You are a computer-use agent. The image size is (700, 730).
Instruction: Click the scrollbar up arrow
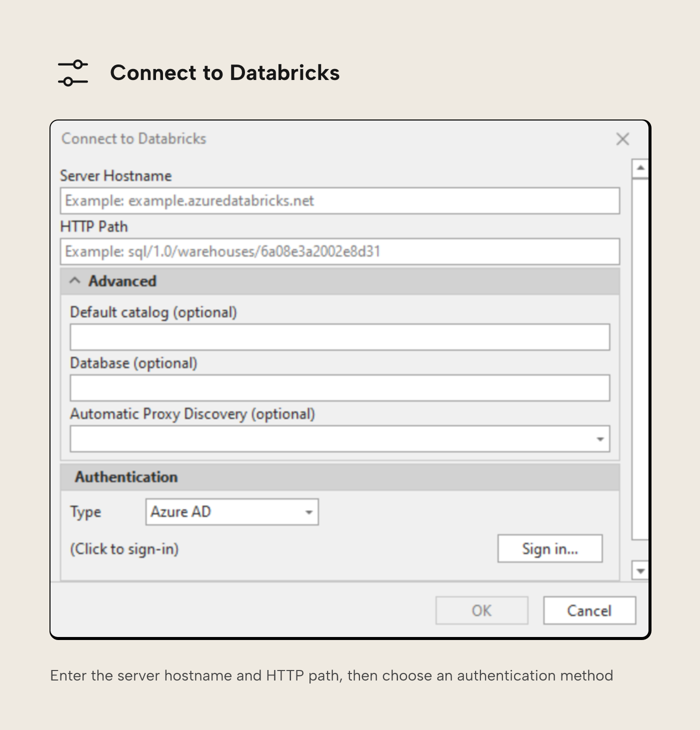tap(640, 168)
